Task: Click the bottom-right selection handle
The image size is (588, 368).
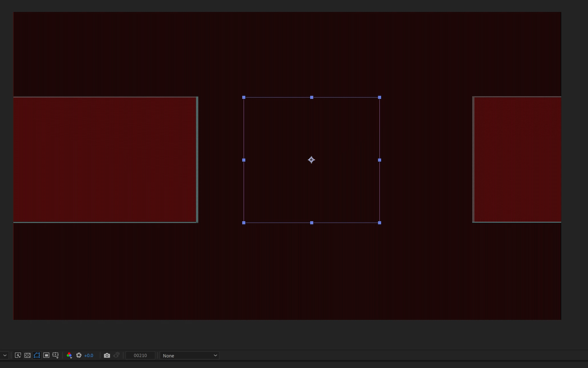Action: pyautogui.click(x=379, y=223)
